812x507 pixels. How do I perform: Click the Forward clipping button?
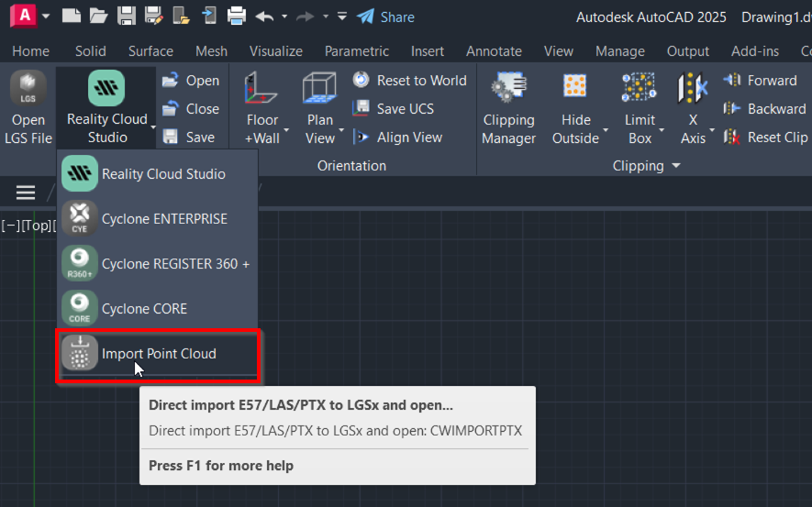tap(761, 81)
